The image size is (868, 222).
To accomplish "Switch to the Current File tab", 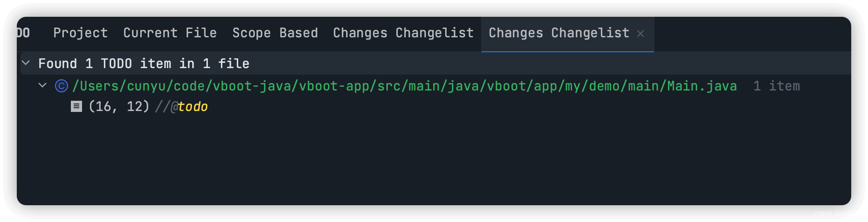I will tap(170, 33).
